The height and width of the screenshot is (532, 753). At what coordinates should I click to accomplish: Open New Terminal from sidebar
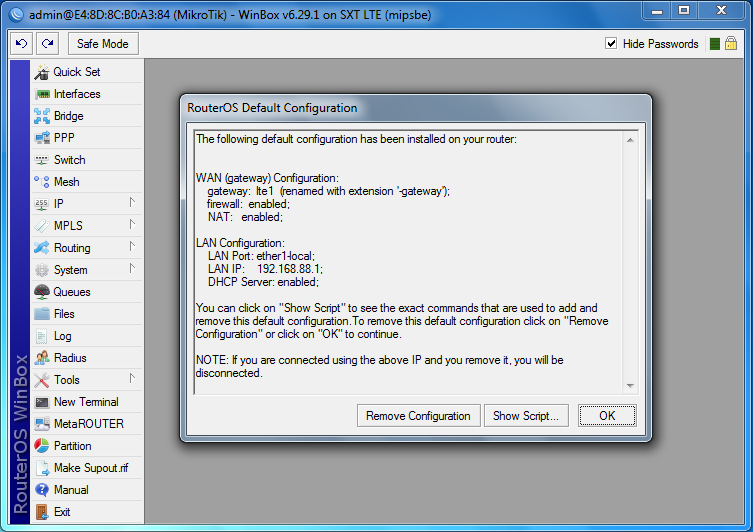[85, 402]
